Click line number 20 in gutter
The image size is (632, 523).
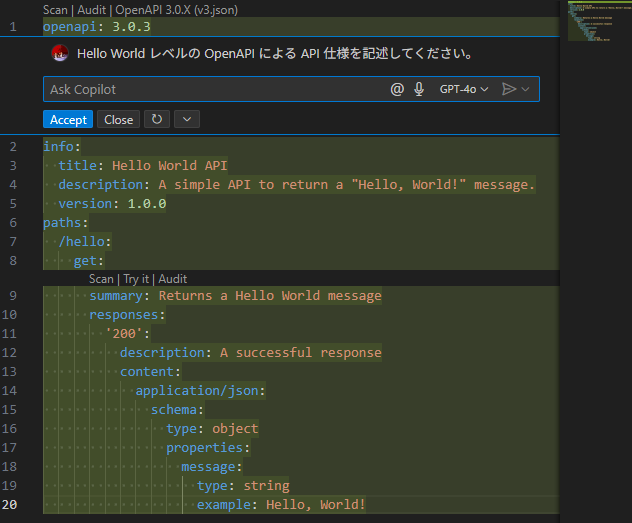(x=10, y=504)
